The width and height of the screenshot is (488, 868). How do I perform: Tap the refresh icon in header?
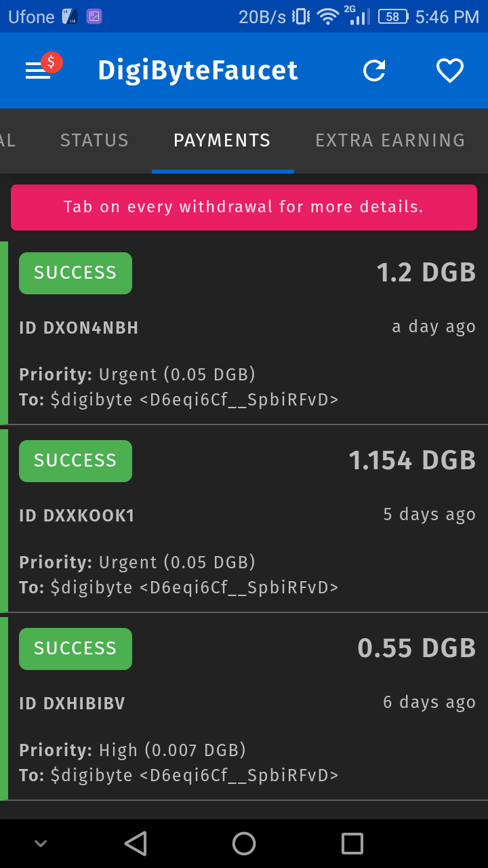coord(374,71)
